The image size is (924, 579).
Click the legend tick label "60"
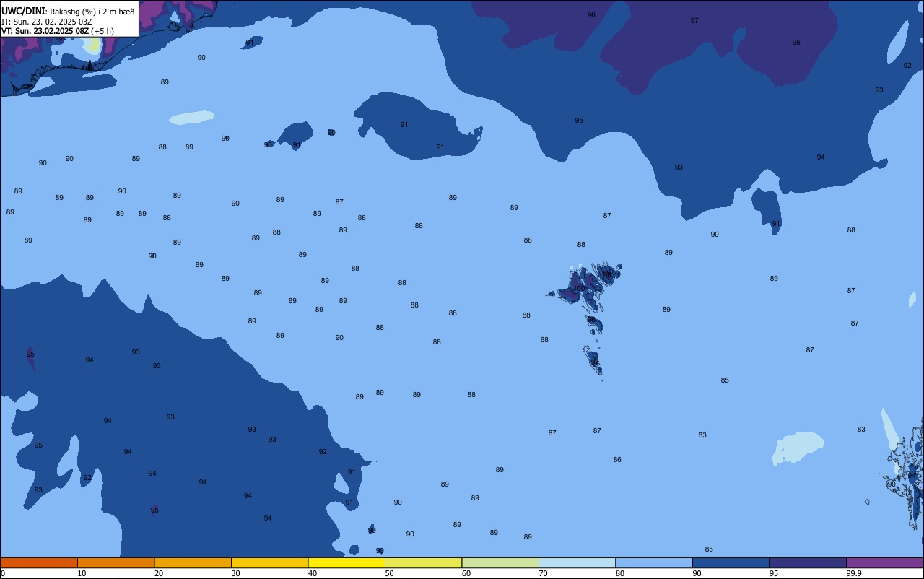pos(466,573)
